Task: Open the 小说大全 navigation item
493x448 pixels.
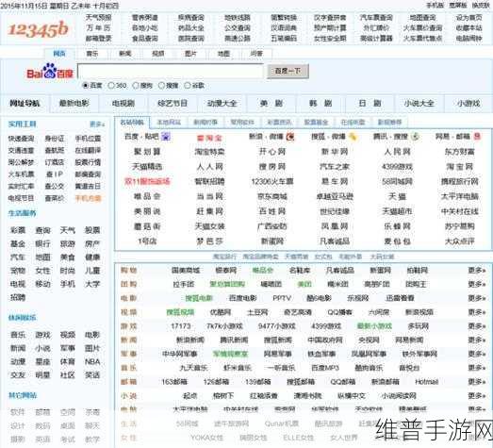Action: [419, 103]
